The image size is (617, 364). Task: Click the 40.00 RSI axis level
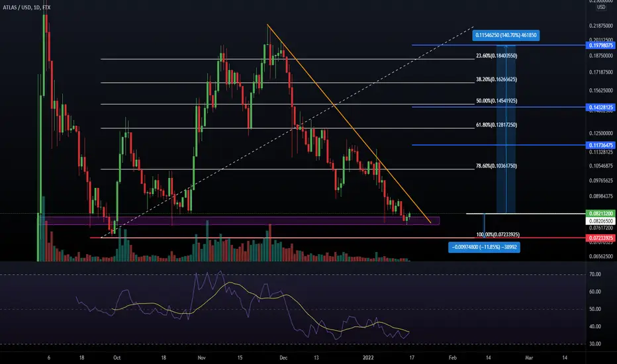pyautogui.click(x=595, y=326)
